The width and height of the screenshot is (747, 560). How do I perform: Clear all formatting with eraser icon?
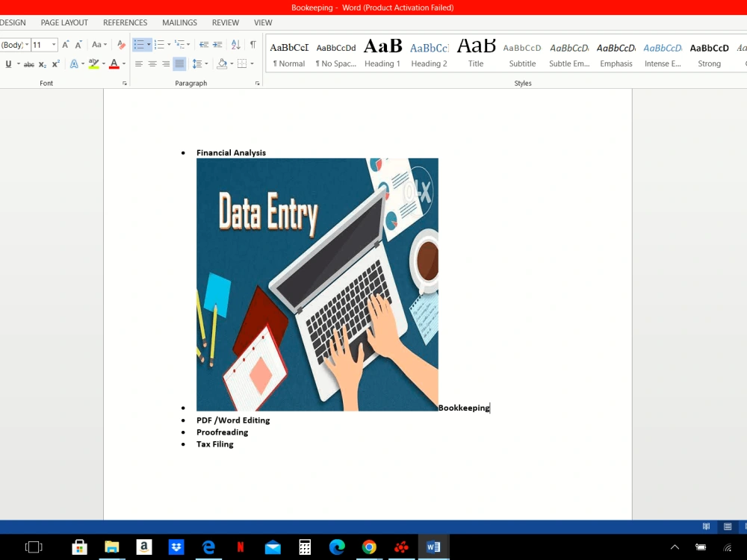pos(122,45)
